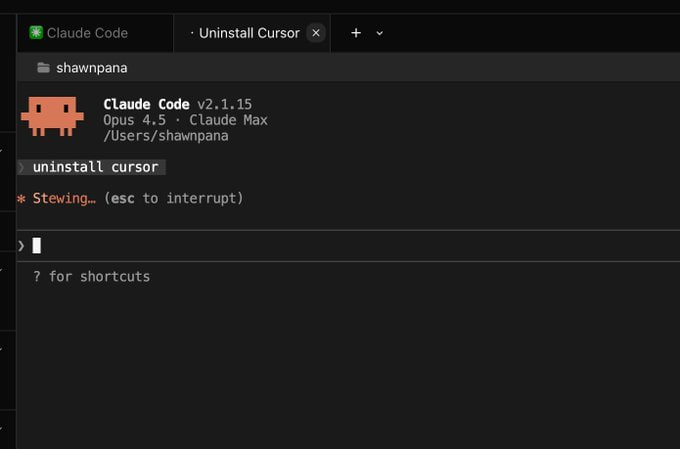Click the green Claude Code tab icon
The height and width of the screenshot is (449, 680).
click(36, 33)
